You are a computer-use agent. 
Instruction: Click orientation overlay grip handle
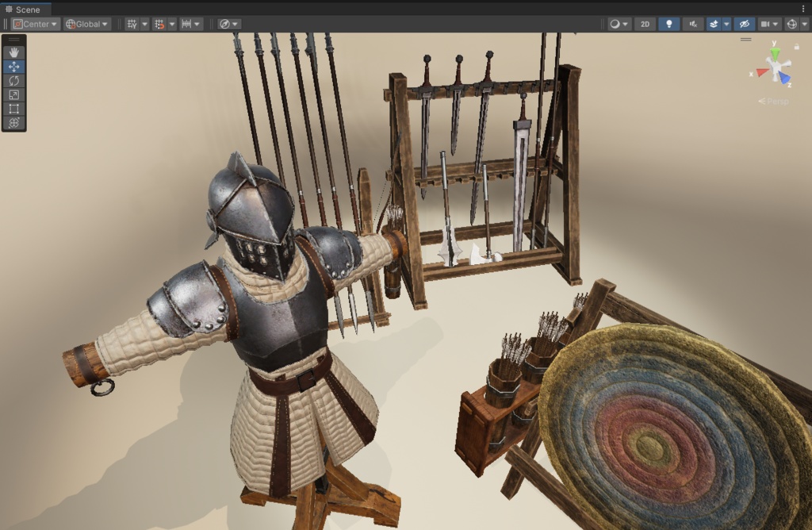pos(745,40)
